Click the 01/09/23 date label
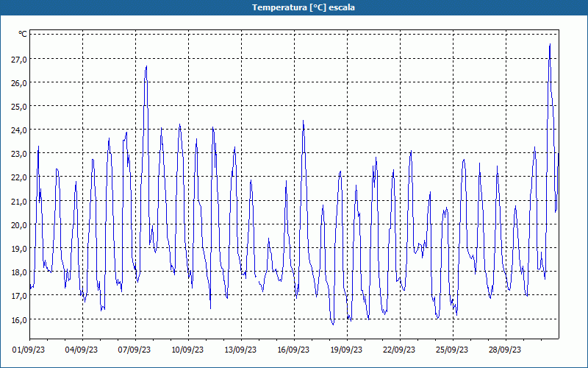Viewport: 588px width, 368px height. [x=29, y=350]
